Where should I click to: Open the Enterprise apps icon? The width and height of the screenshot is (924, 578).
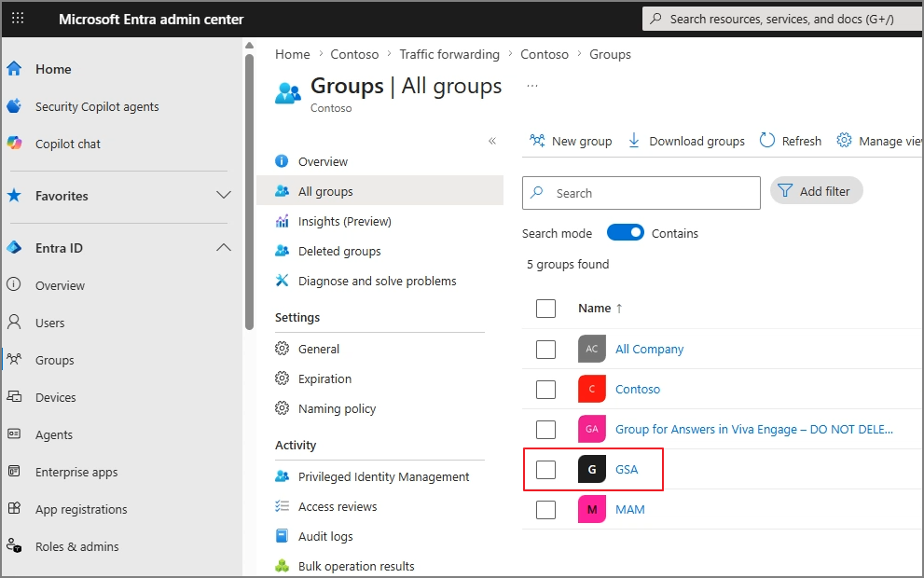coord(14,472)
